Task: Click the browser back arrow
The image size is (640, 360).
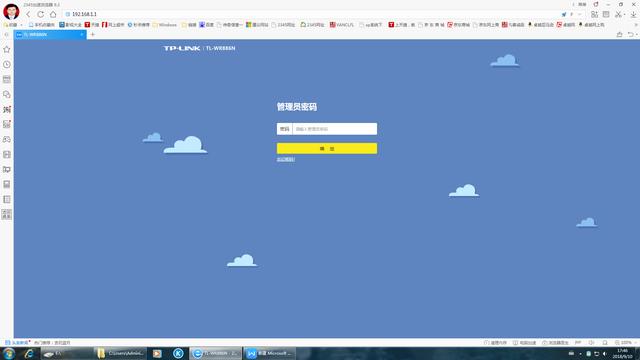Action: (x=28, y=14)
